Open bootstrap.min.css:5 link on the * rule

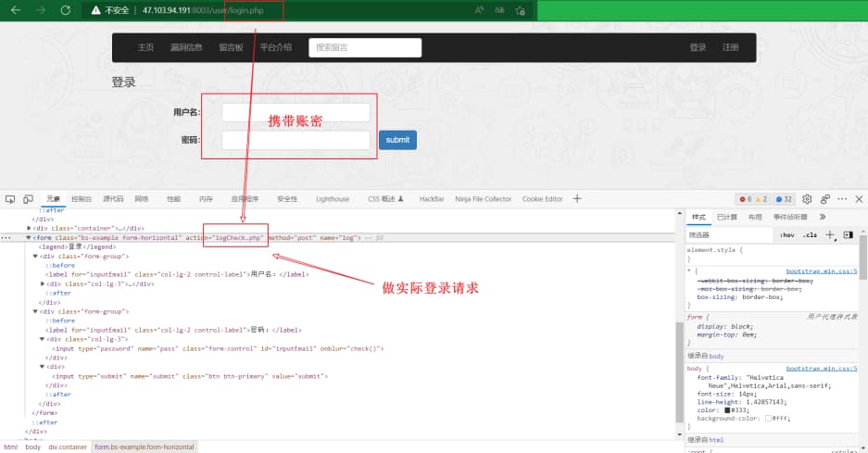(822, 271)
